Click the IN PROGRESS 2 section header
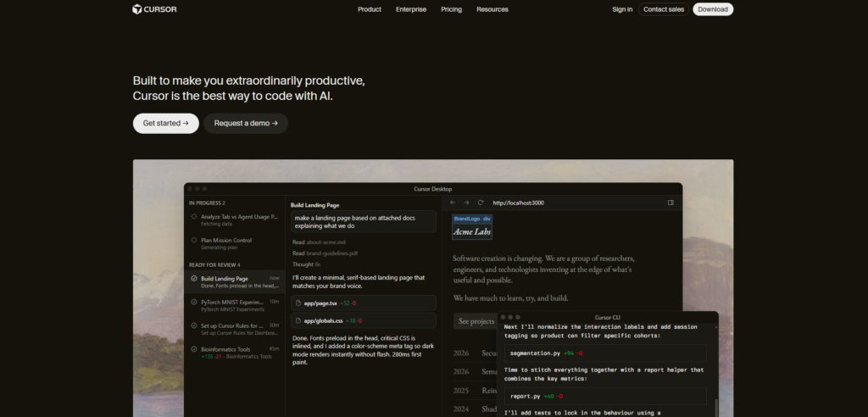This screenshot has width=868, height=417. 207,203
